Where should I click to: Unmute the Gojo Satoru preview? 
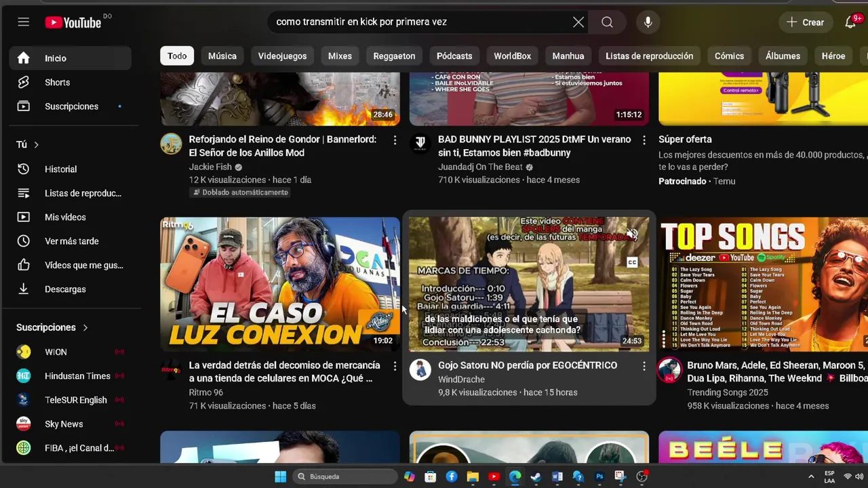pyautogui.click(x=632, y=235)
